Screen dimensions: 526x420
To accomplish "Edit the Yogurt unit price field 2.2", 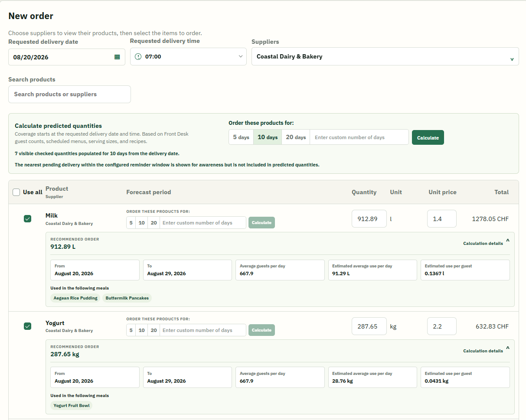I will pyautogui.click(x=442, y=326).
